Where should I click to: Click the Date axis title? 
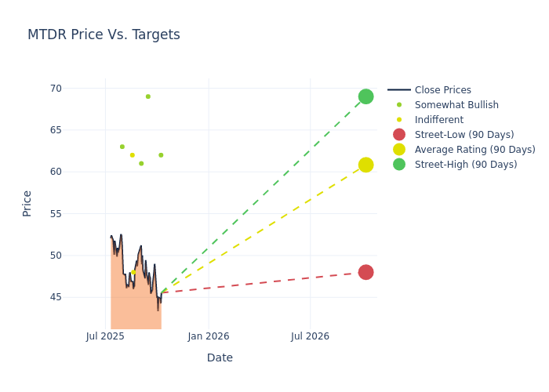tap(220, 358)
